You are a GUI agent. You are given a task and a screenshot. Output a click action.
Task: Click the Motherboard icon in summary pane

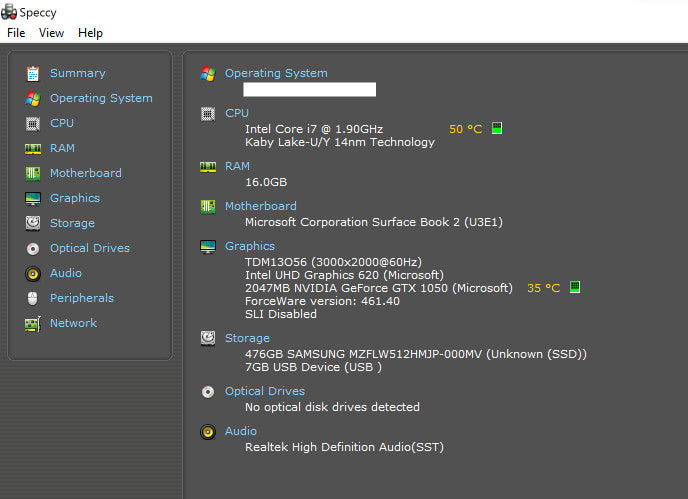point(208,207)
